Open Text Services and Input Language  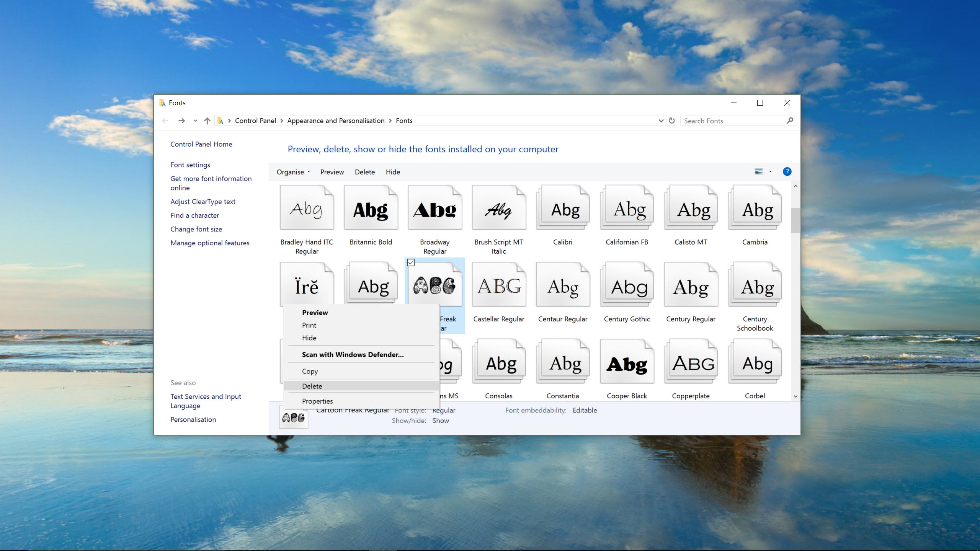point(206,401)
